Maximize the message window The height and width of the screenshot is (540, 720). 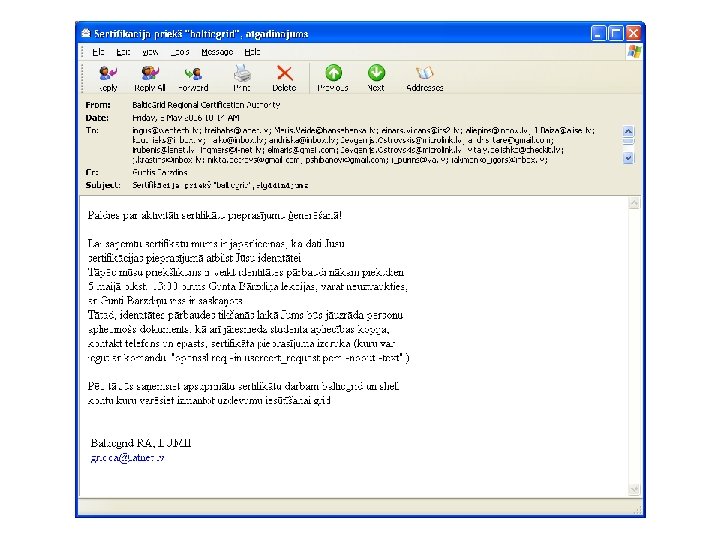tap(615, 33)
